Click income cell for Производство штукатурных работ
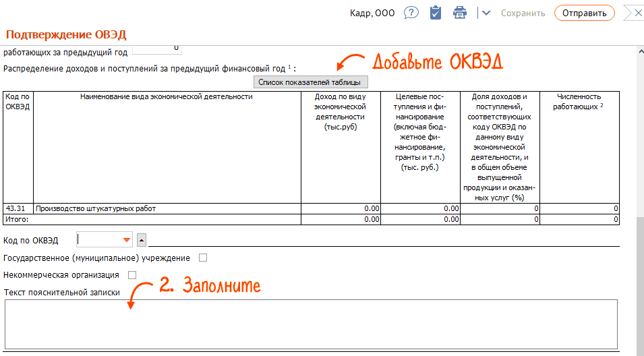Screen dimensions: 644x356 point(341,208)
